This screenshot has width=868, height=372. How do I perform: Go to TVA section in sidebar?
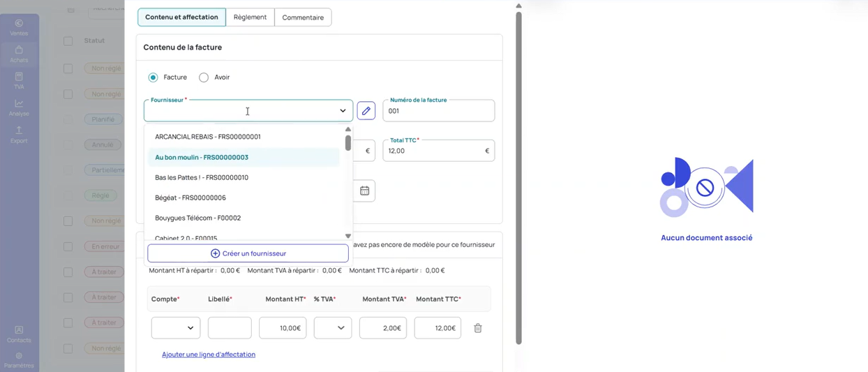click(x=19, y=81)
